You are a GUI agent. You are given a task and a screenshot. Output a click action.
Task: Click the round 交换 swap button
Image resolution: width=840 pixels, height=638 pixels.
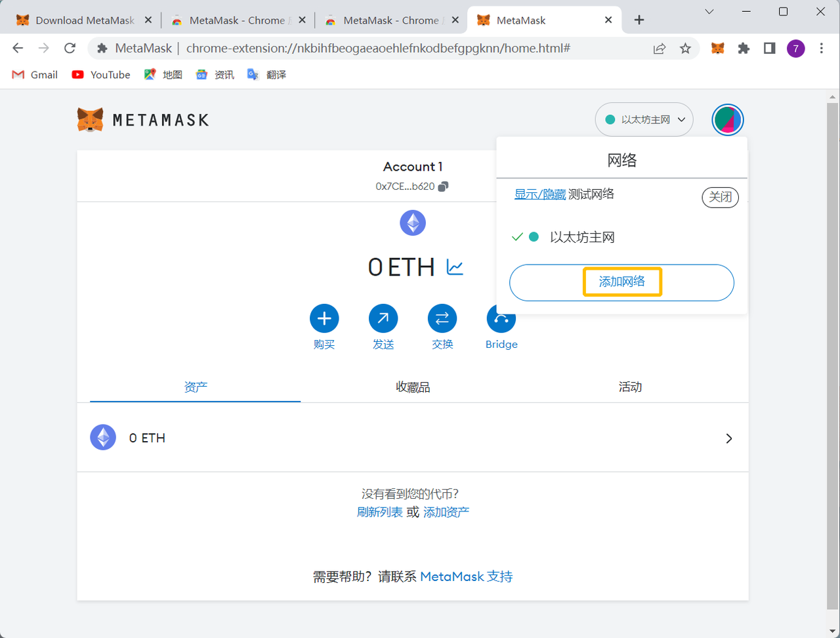pyautogui.click(x=442, y=318)
